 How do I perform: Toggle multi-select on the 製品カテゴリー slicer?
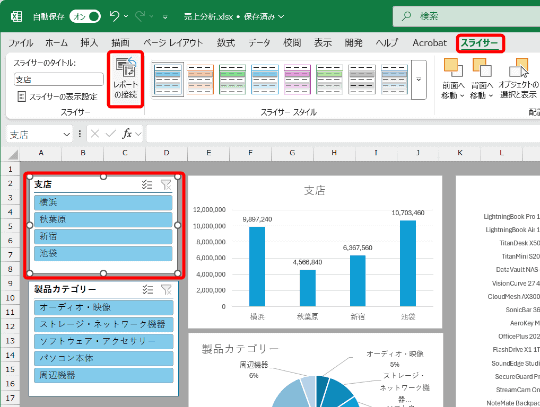point(148,290)
